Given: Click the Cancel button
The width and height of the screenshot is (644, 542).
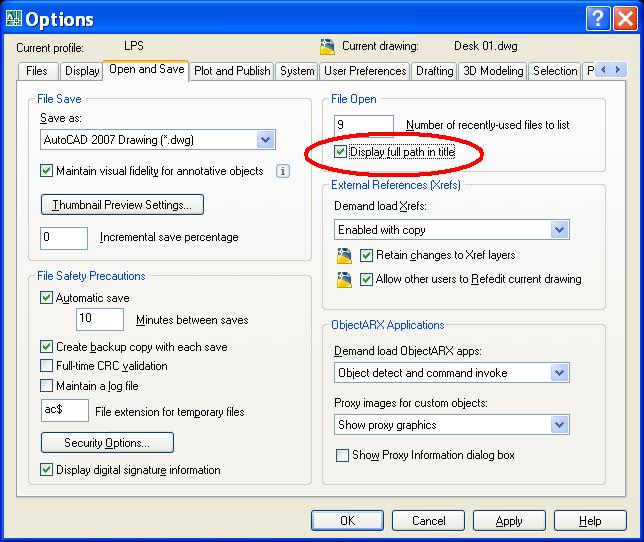Looking at the screenshot, I should tap(428, 521).
